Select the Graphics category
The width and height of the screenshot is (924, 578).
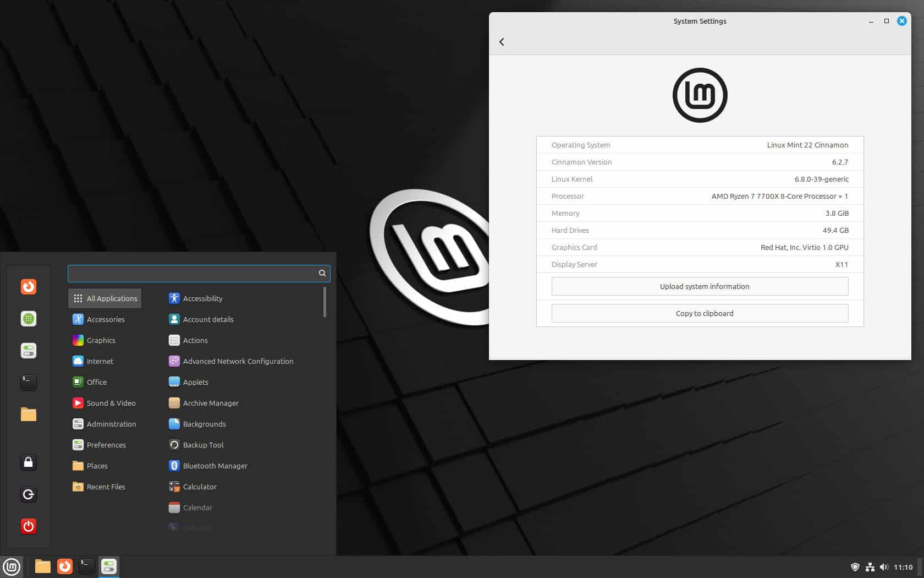tap(101, 340)
